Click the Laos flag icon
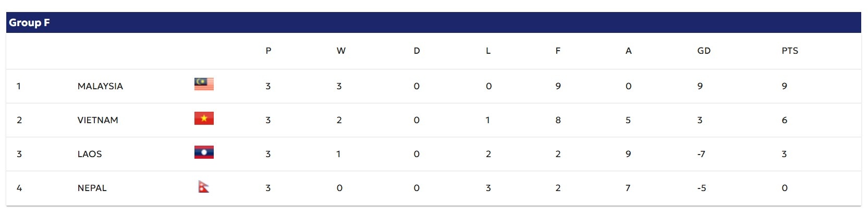The image size is (868, 213). click(x=204, y=152)
